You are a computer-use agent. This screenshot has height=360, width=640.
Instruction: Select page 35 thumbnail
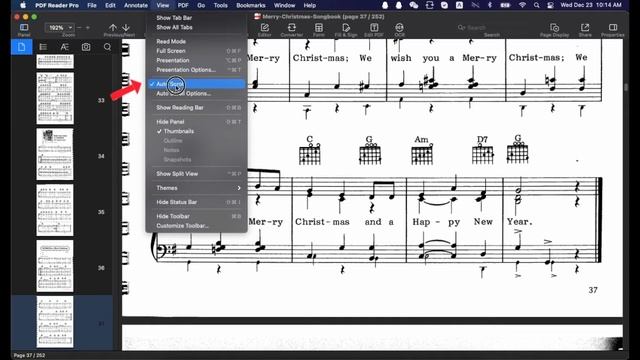pyautogui.click(x=55, y=210)
